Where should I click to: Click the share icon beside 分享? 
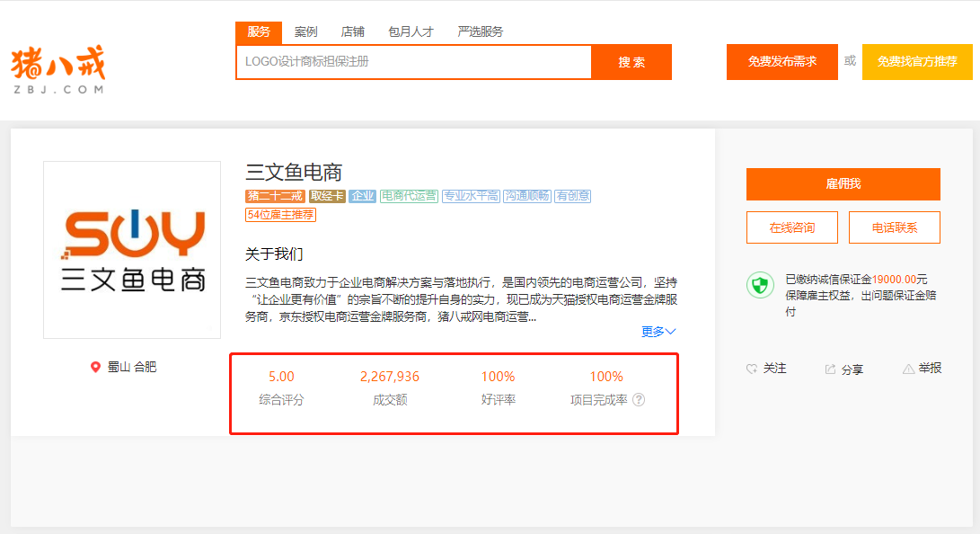click(830, 369)
